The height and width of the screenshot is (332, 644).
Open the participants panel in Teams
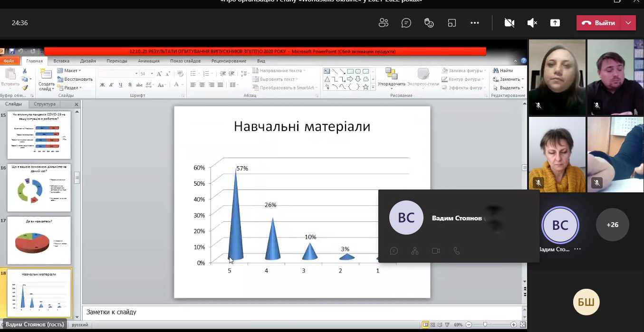(x=384, y=23)
